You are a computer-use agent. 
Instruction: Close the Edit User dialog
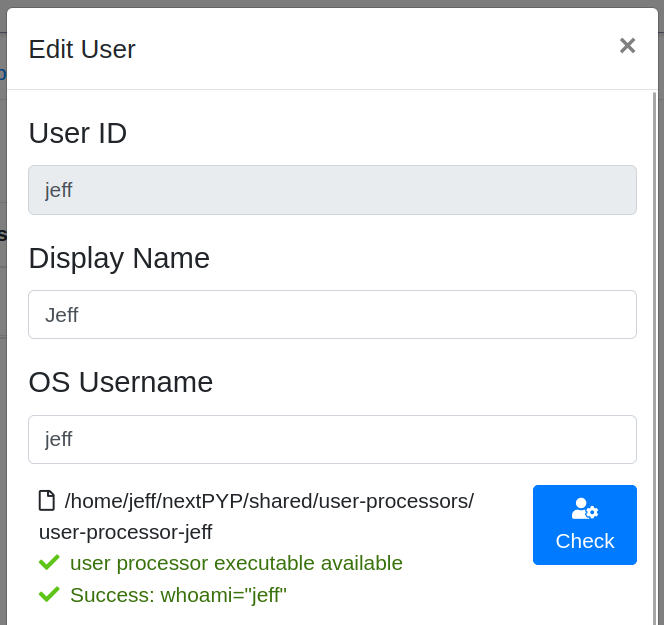pos(627,46)
